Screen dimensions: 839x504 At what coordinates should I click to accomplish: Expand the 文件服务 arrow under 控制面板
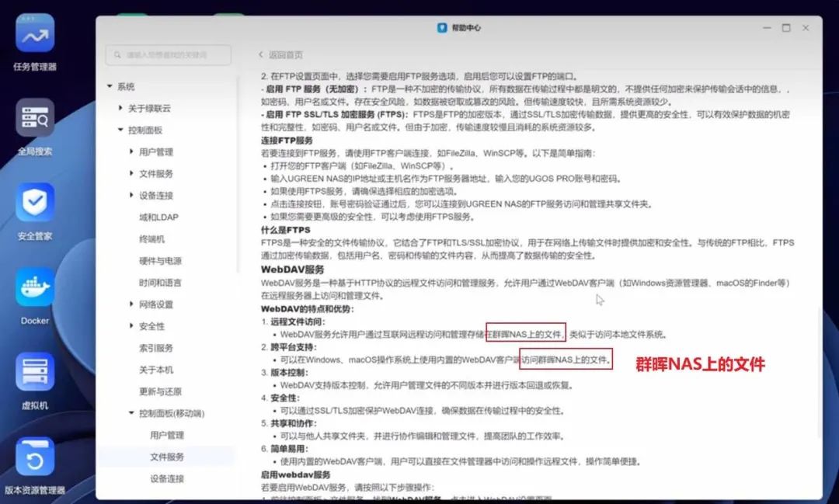point(131,173)
